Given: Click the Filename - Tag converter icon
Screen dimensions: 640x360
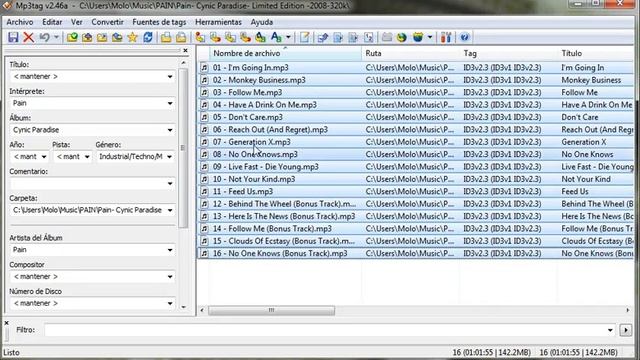Looking at the screenshot, I should point(215,38).
